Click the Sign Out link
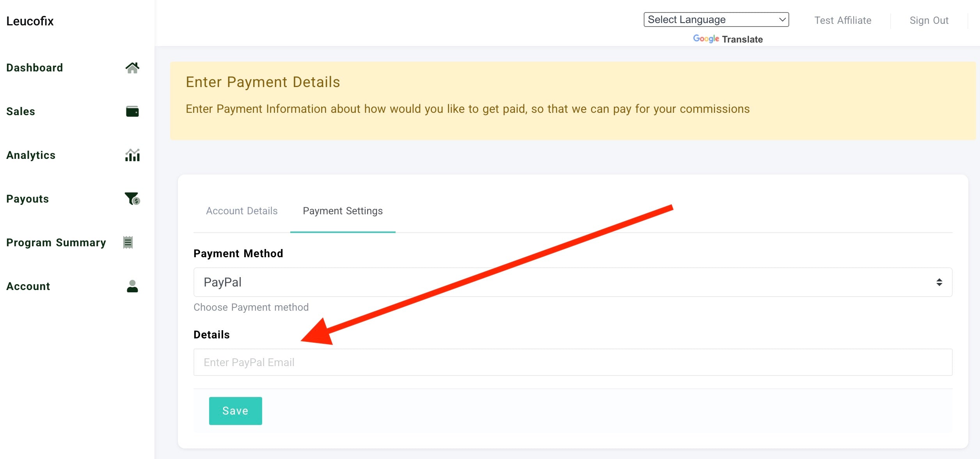The image size is (980, 459). 929,20
